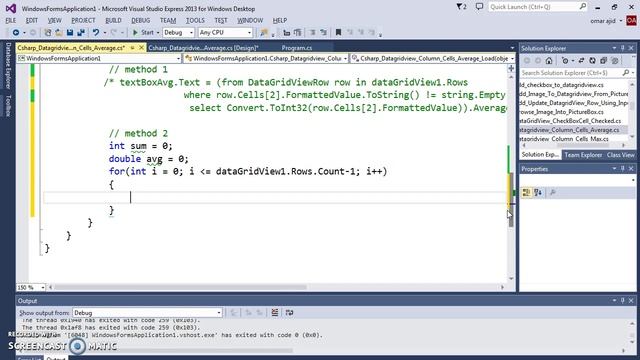The height and width of the screenshot is (360, 640).
Task: Refresh the Solution Explorer
Action: click(592, 61)
